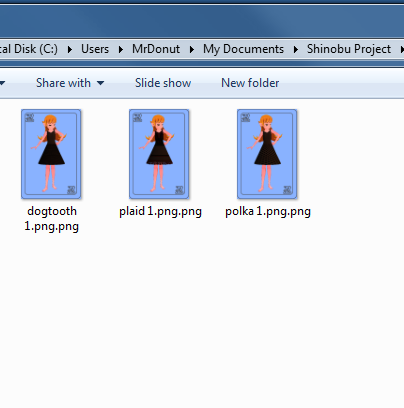Expand the arrow after My Documents
Screen dimensions: 404x408
click(x=296, y=49)
